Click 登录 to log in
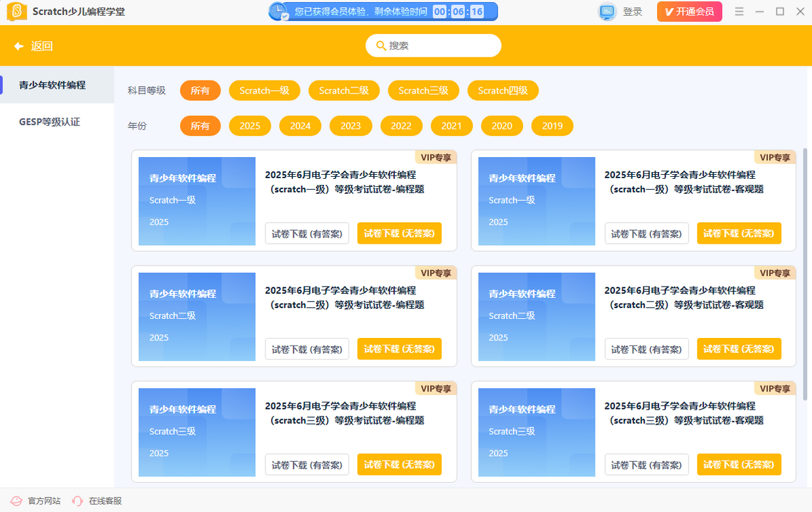This screenshot has width=812, height=512. click(x=633, y=12)
